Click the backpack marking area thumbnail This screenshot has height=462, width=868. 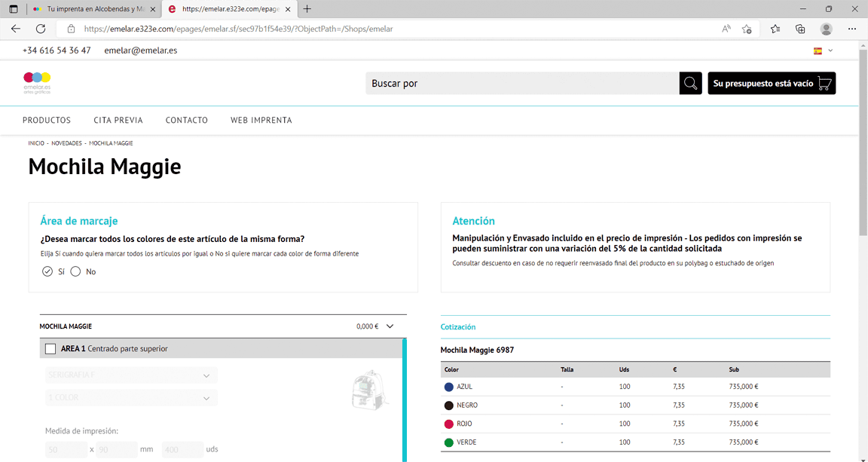tap(370, 390)
